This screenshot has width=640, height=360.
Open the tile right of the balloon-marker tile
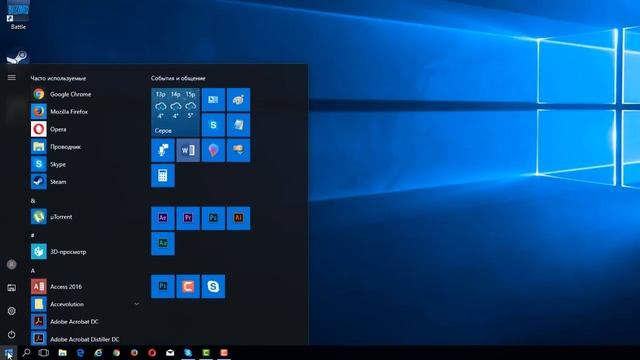[238, 150]
